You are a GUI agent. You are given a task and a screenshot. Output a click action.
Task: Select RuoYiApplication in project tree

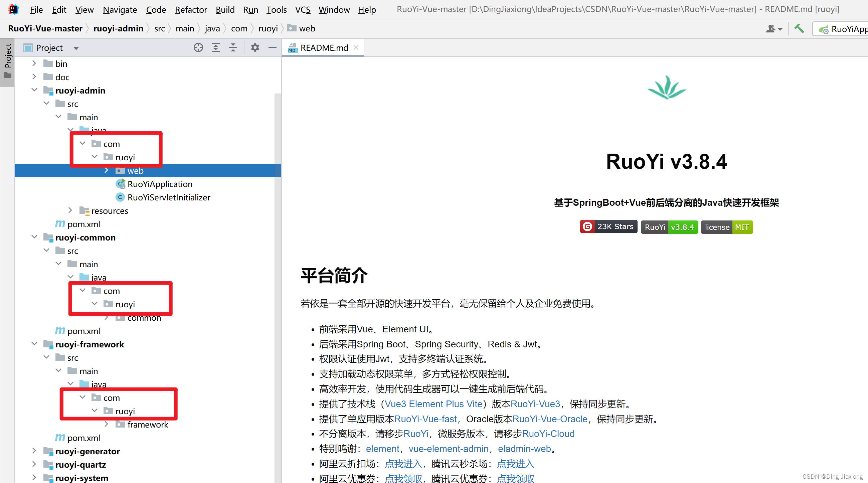pyautogui.click(x=160, y=184)
